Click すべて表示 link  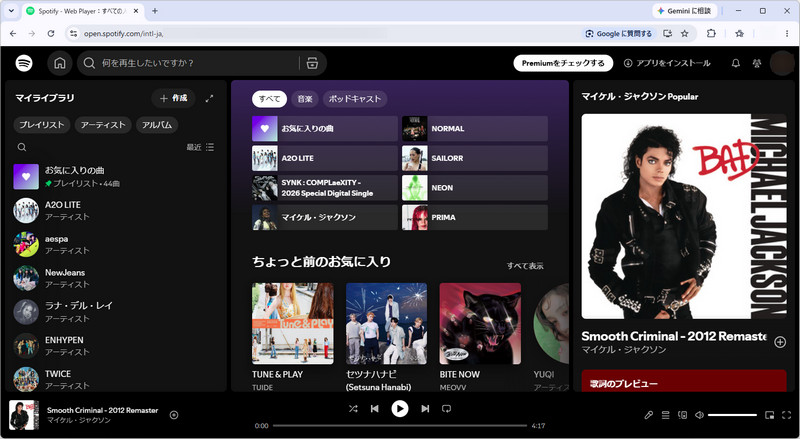coord(525,265)
